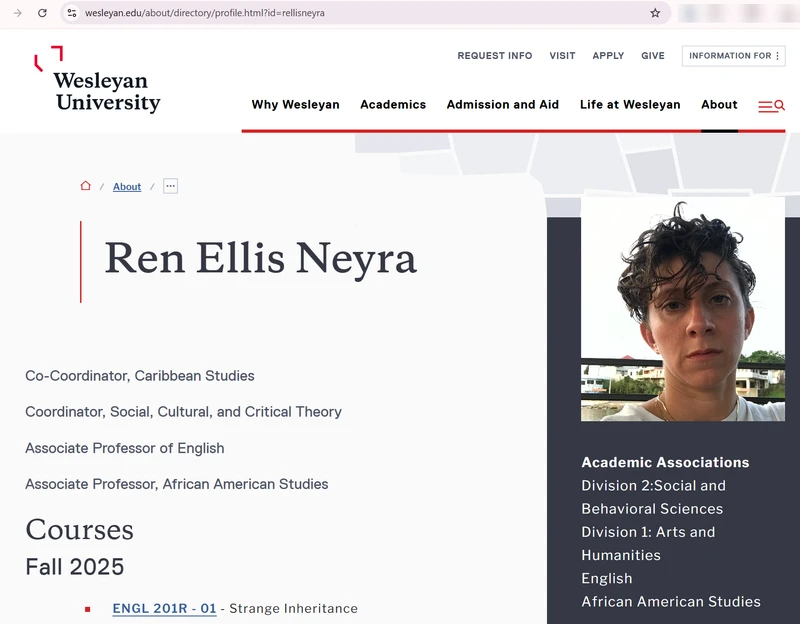Viewport: 800px width, 624px height.
Task: Open site information icon in address bar
Action: 72,13
